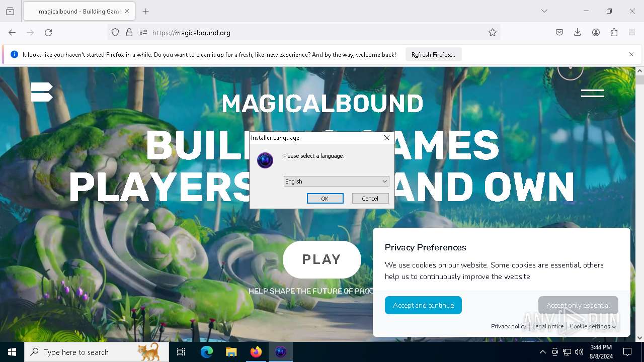Switch to installer app on taskbar
Image resolution: width=644 pixels, height=362 pixels.
281,352
